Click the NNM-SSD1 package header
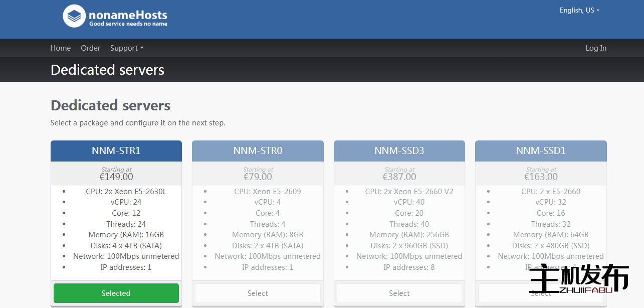Image resolution: width=644 pixels, height=308 pixels. pos(541,150)
